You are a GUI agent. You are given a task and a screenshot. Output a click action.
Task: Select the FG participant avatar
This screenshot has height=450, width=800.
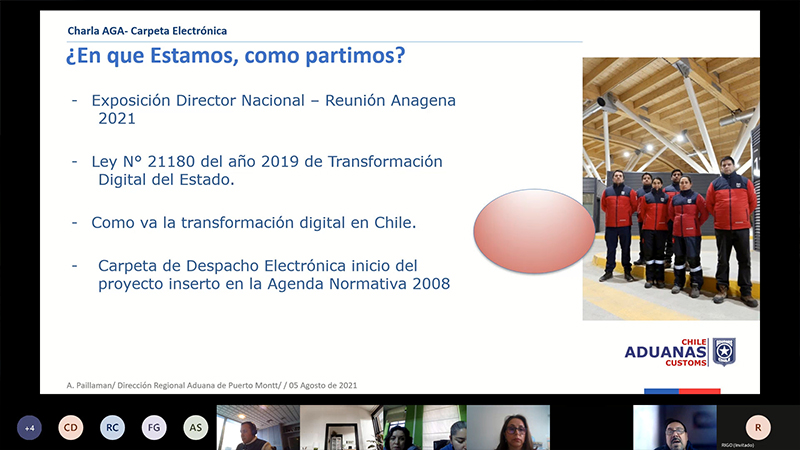(x=154, y=428)
